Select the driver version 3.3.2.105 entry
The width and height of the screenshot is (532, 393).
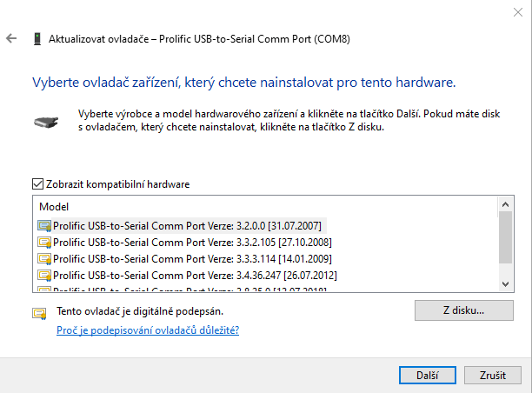tap(191, 242)
